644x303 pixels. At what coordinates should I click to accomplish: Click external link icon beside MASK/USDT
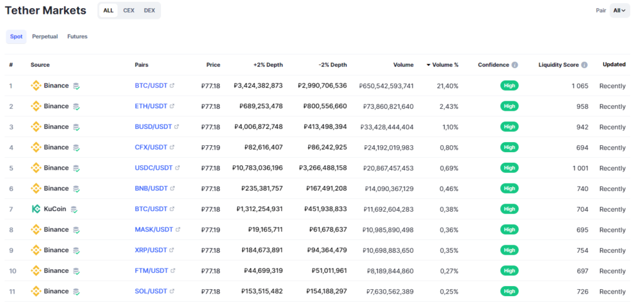point(177,229)
